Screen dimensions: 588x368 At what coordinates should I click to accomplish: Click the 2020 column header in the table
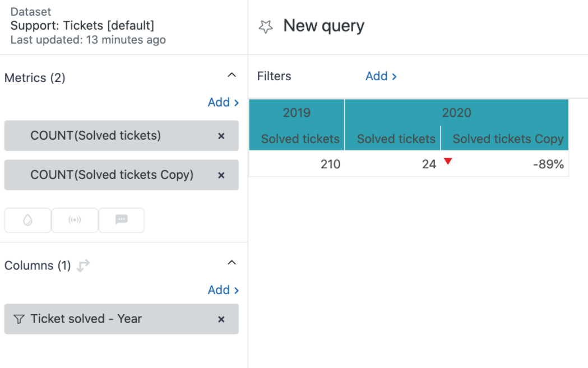pyautogui.click(x=456, y=113)
